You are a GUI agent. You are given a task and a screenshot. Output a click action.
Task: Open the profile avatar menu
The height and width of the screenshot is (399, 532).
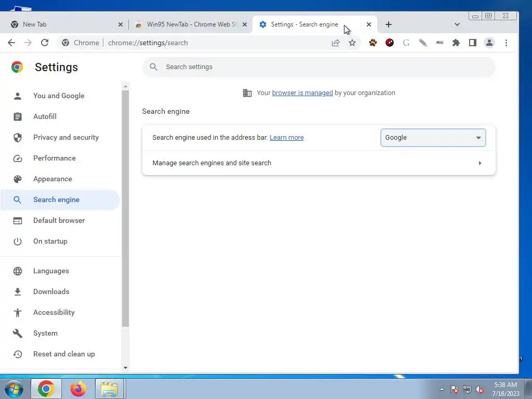click(489, 43)
